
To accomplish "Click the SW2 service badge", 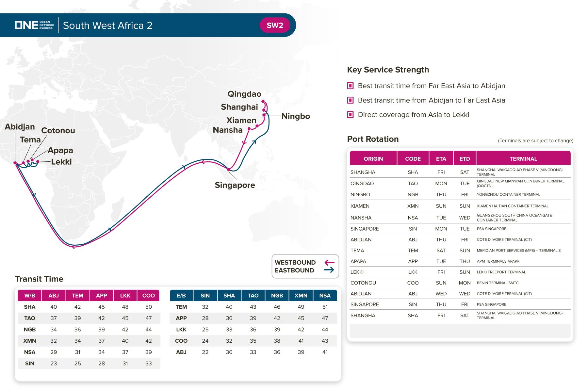I will coord(275,25).
